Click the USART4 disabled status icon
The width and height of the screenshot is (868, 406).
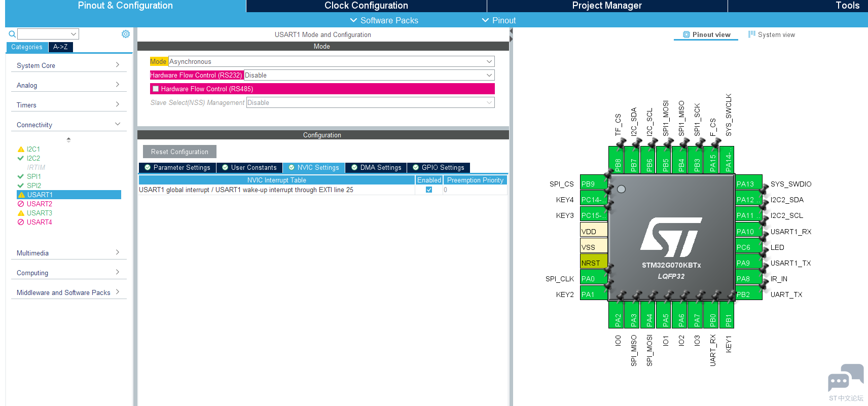tap(21, 222)
